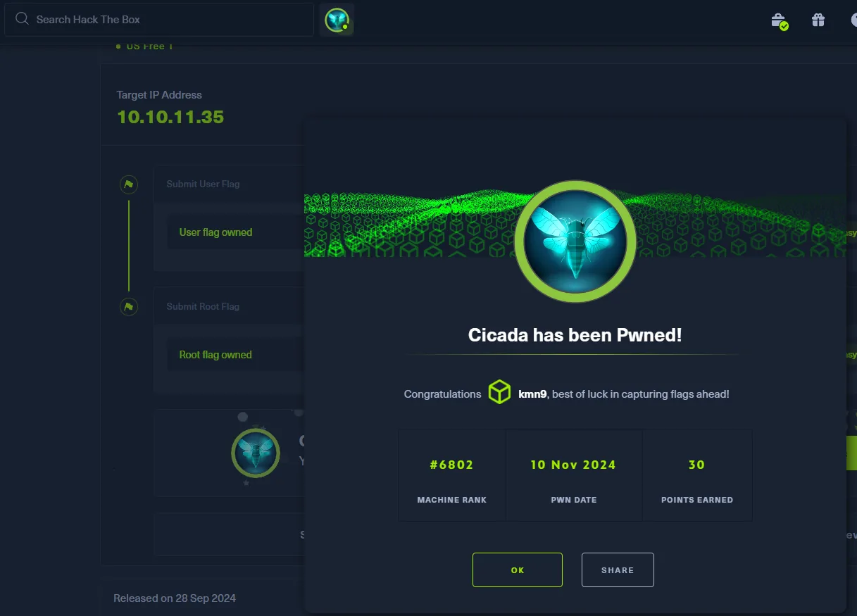This screenshot has width=857, height=616.
Task: Click the 'POINTS EARNED' label
Action: 697,500
